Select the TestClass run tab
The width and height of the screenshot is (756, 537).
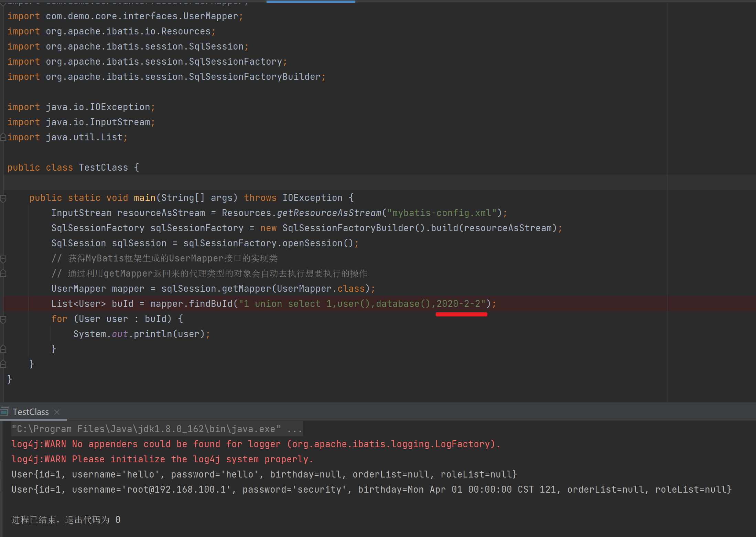click(31, 412)
